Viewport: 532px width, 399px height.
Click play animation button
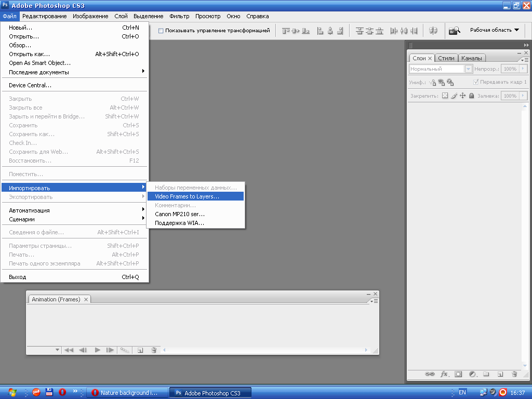[x=97, y=350]
